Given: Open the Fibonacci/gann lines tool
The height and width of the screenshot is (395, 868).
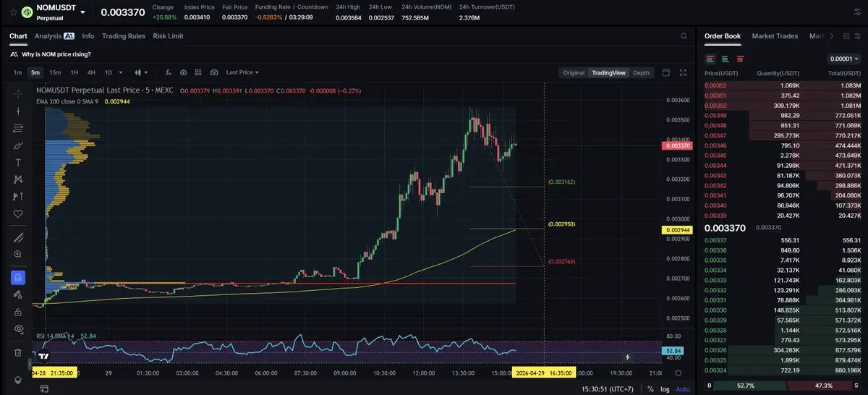Looking at the screenshot, I should (x=18, y=128).
